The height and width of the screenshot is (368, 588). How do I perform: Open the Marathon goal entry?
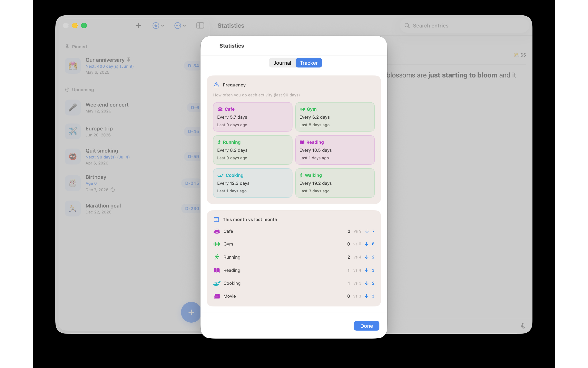(x=133, y=208)
